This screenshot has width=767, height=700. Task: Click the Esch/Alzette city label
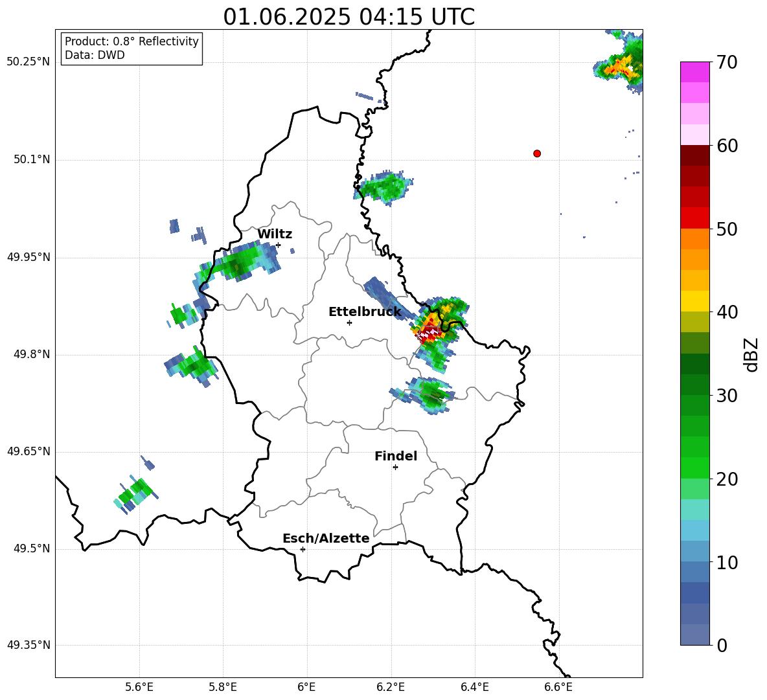coord(326,538)
